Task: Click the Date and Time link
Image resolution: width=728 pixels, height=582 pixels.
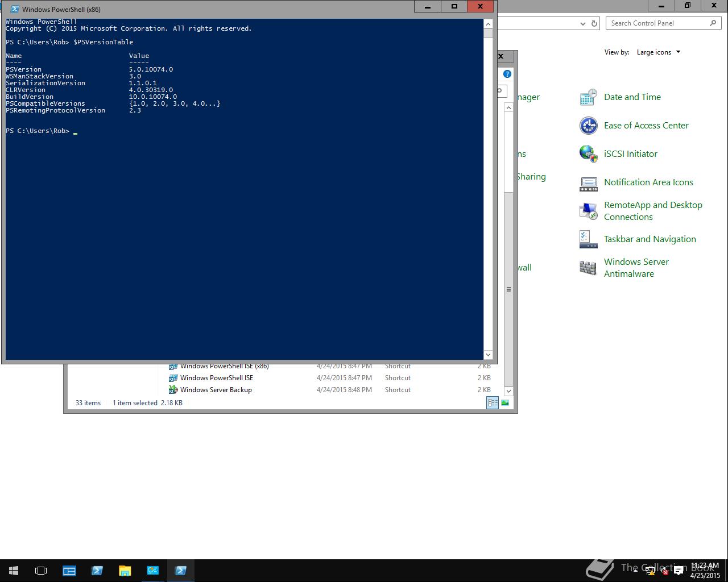Action: (x=632, y=97)
